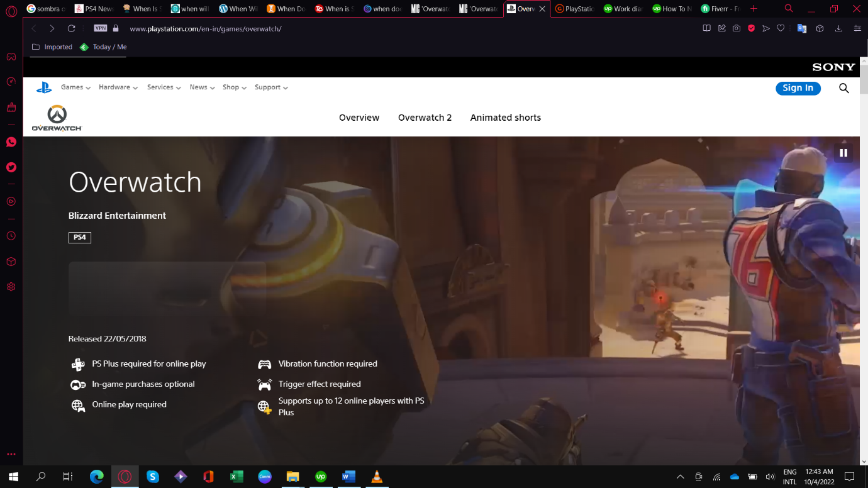This screenshot has height=488, width=868.
Task: Pause the background hero video
Action: click(843, 153)
